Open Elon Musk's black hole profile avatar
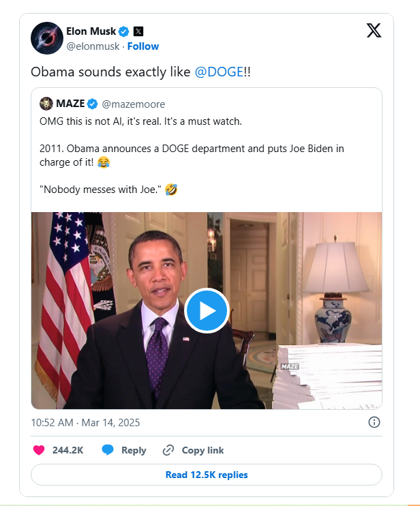420x506 pixels. coord(47,38)
